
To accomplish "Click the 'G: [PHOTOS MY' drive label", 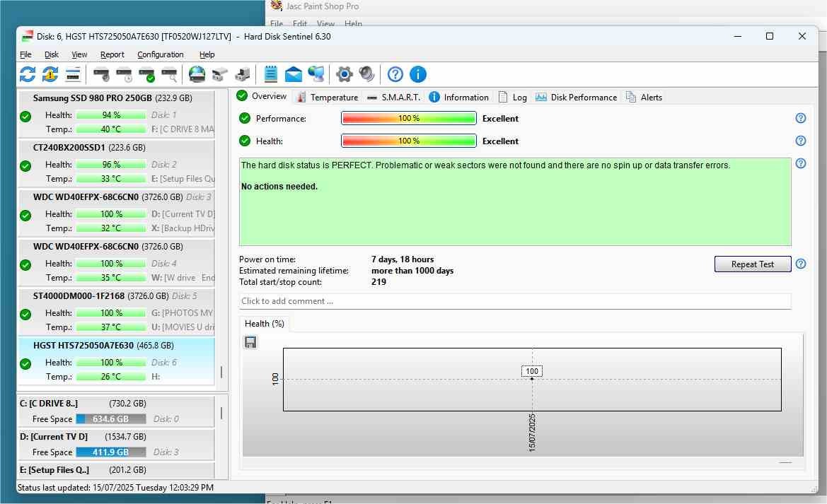I will (182, 312).
